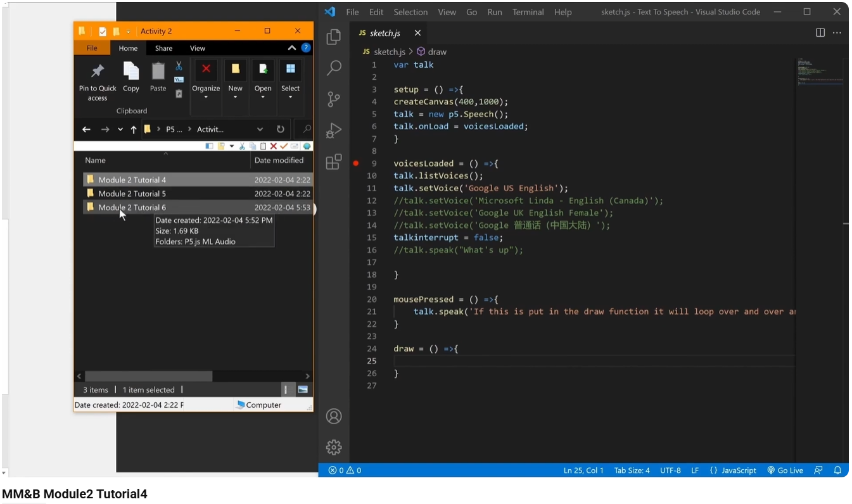
Task: Open the Search view in VS Code sidebar
Action: coord(333,67)
